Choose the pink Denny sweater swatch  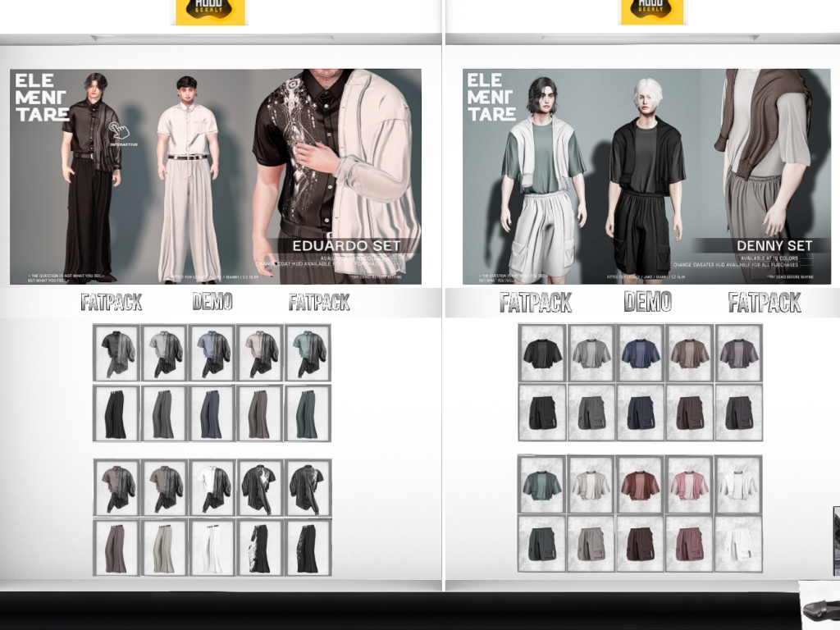pyautogui.click(x=689, y=485)
